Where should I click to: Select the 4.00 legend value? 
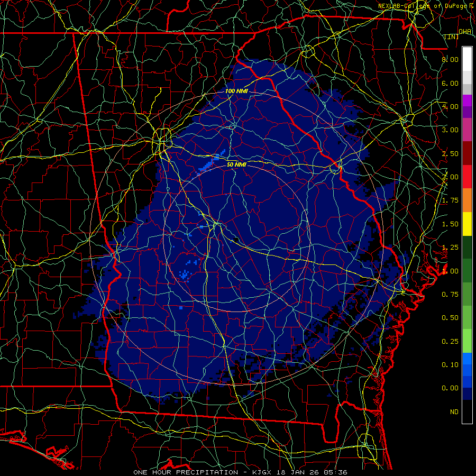coord(450,106)
